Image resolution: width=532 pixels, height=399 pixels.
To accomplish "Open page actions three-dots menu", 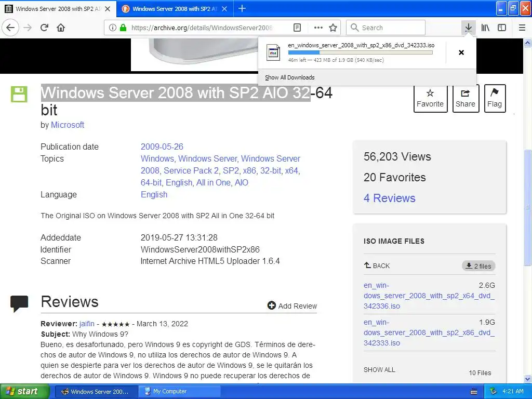I will click(318, 28).
